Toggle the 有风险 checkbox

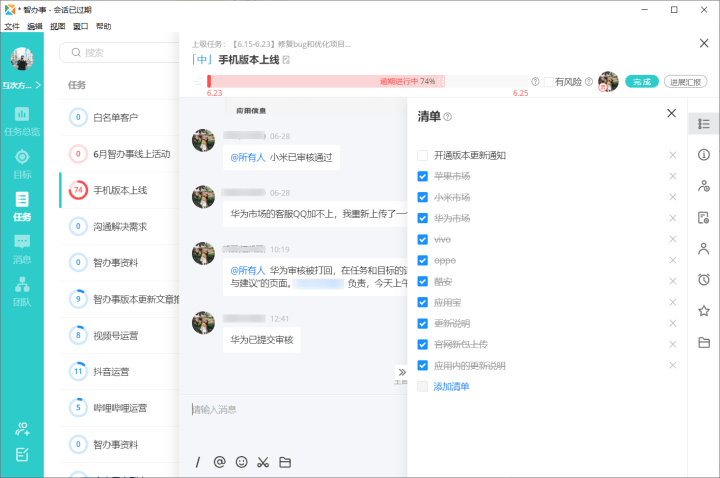click(x=549, y=82)
